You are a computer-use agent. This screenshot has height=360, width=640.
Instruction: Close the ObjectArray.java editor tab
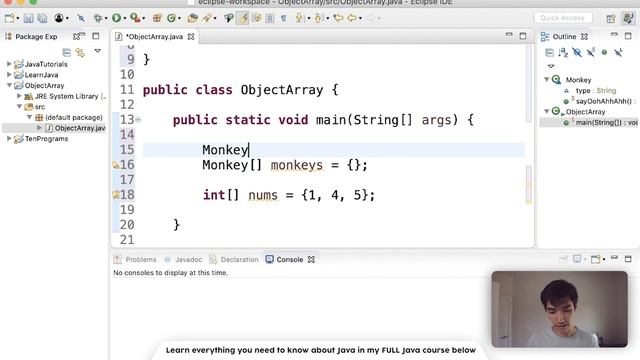click(191, 37)
